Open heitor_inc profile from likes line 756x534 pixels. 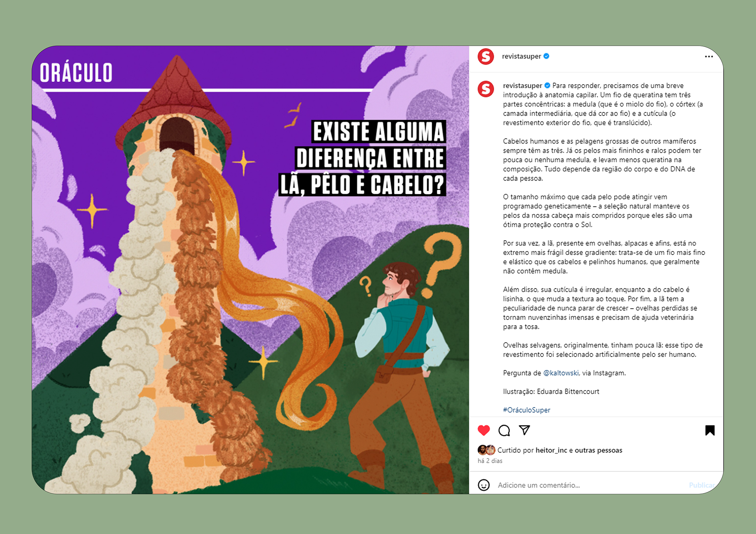pyautogui.click(x=551, y=450)
